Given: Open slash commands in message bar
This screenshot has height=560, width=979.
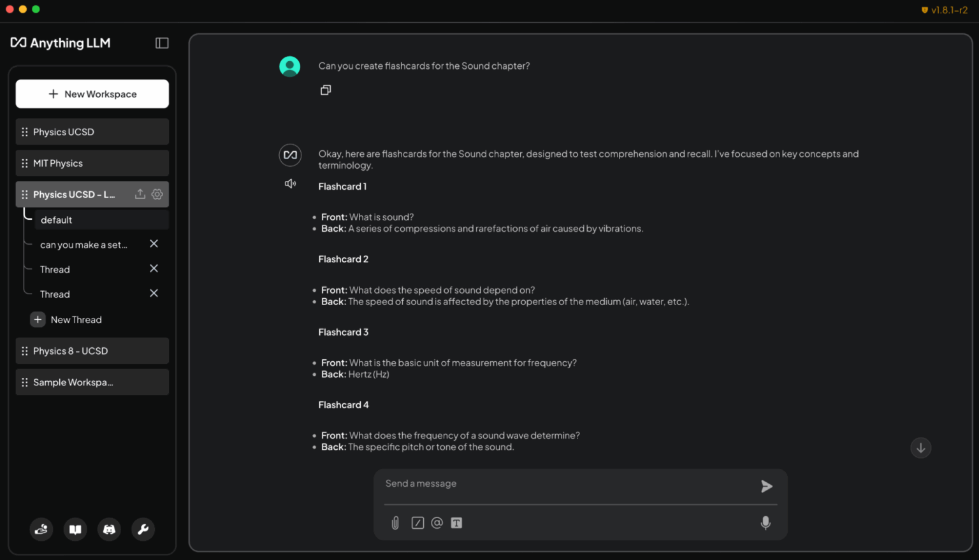Looking at the screenshot, I should pyautogui.click(x=417, y=523).
